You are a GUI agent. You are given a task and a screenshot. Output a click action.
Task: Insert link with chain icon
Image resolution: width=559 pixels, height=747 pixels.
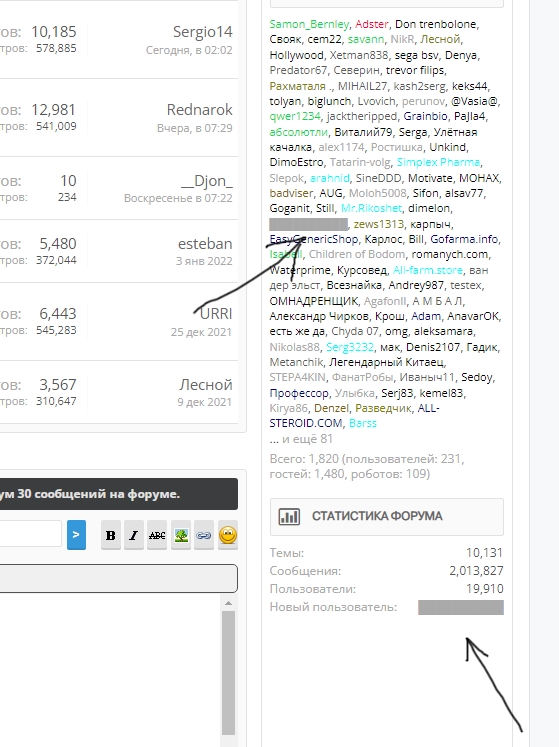204,535
